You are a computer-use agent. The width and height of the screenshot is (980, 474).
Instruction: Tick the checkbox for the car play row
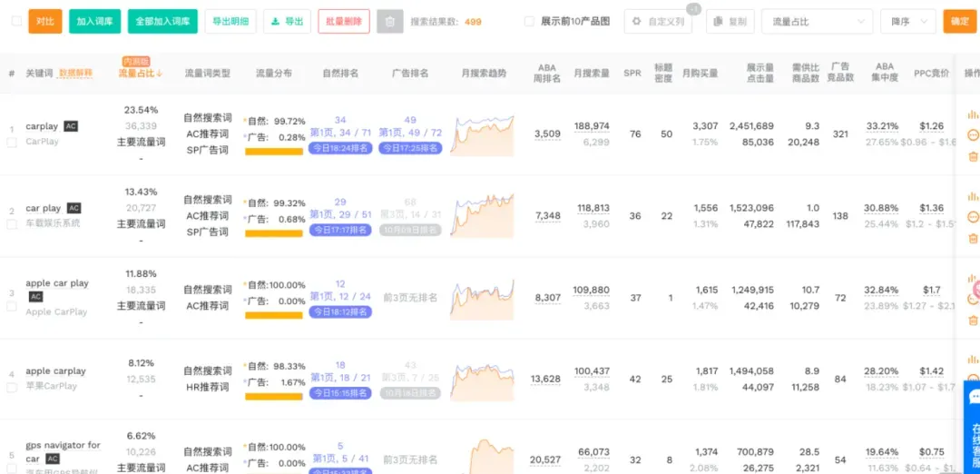(x=12, y=224)
